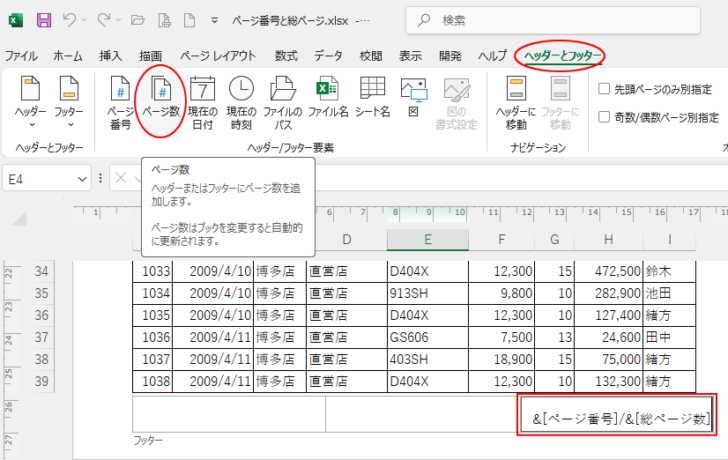Click cell with ID 1036
This screenshot has height=460, width=728.
(x=153, y=337)
